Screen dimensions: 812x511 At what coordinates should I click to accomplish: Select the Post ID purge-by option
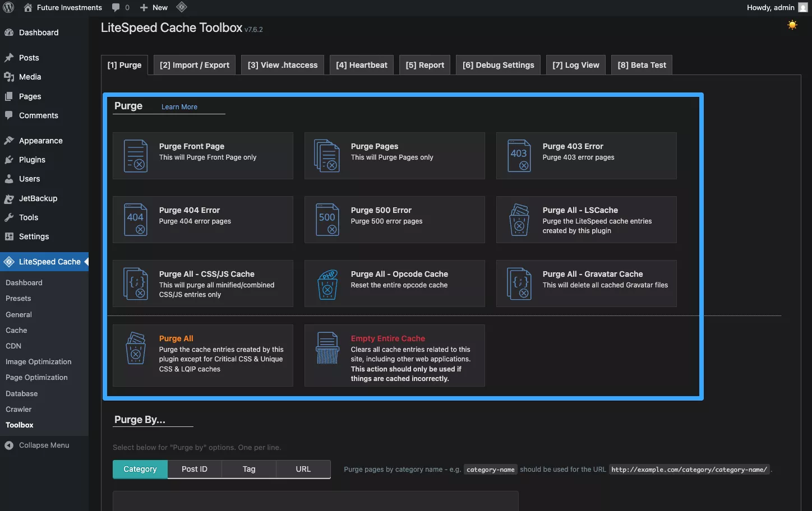pyautogui.click(x=194, y=469)
